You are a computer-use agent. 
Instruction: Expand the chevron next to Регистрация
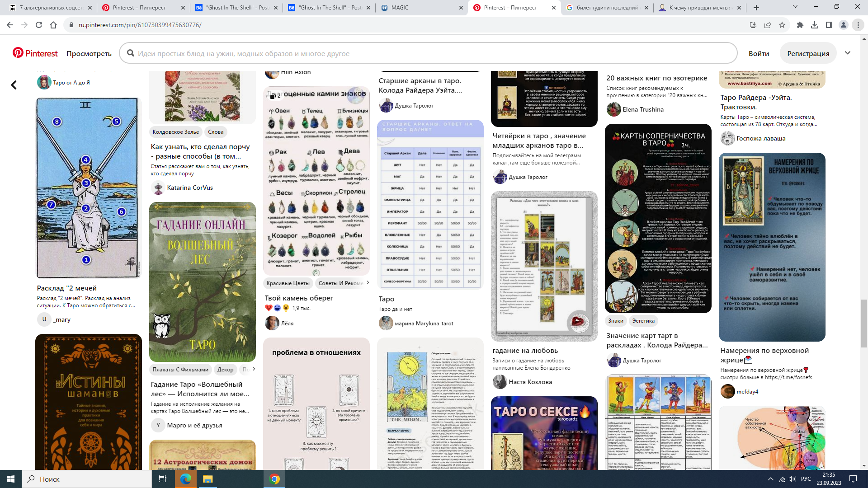[848, 53]
